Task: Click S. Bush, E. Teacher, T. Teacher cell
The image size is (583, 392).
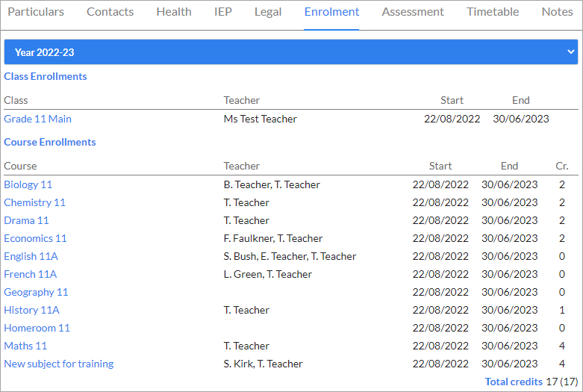Action: click(x=290, y=256)
